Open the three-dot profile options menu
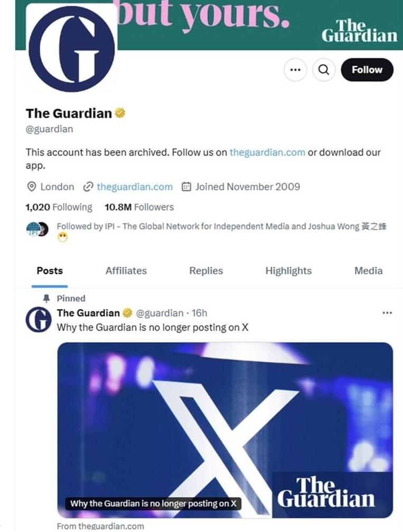The image size is (403, 532). pyautogui.click(x=295, y=70)
